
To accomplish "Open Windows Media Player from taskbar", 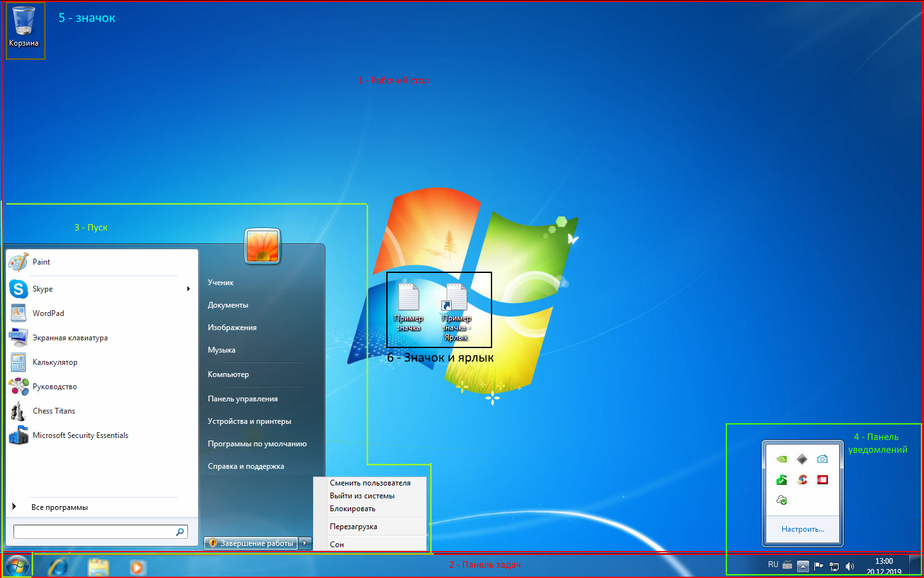I will tap(137, 567).
